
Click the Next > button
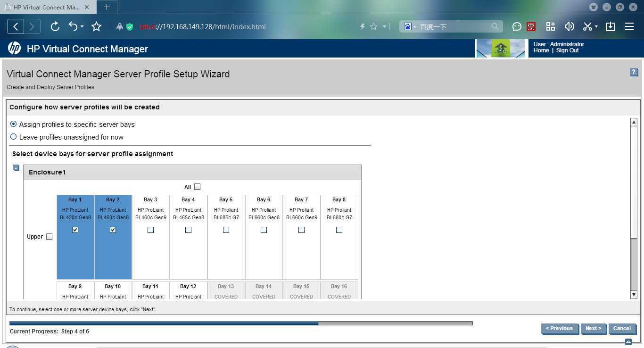(x=594, y=329)
